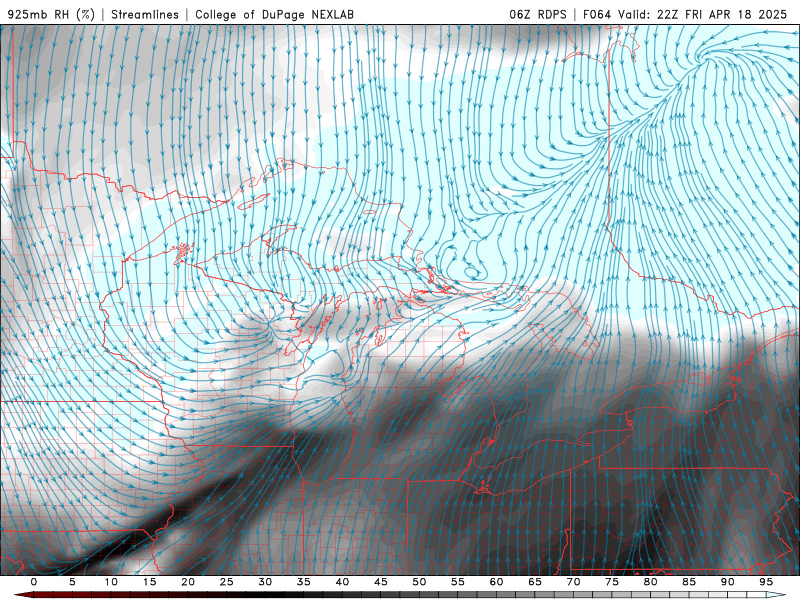Click the 5 label on the RH scale
This screenshot has height=600, width=800.
[x=72, y=582]
